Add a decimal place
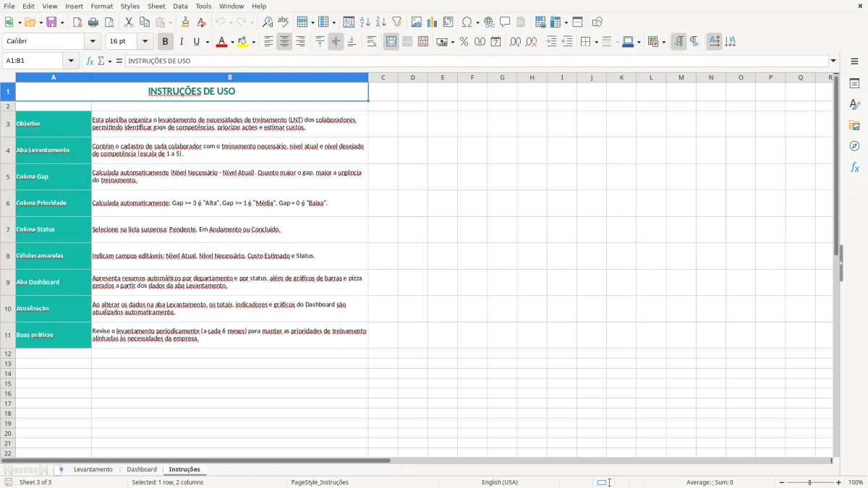The height and width of the screenshot is (488, 868). (515, 42)
